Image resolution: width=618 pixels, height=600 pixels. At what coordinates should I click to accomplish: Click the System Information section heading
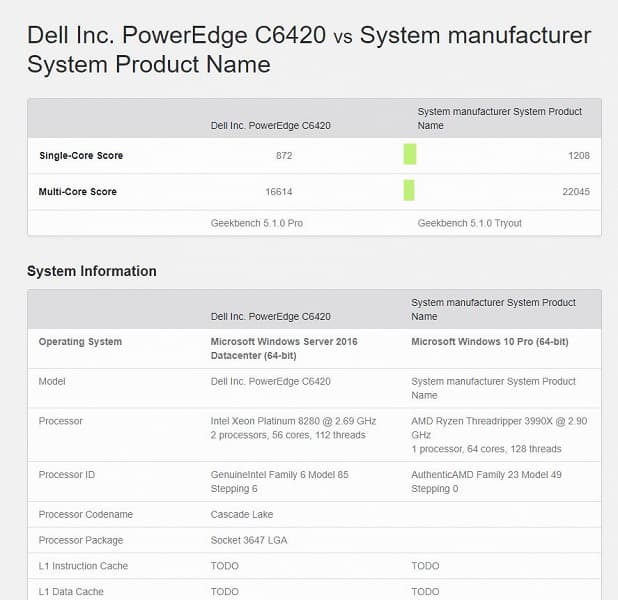92,271
